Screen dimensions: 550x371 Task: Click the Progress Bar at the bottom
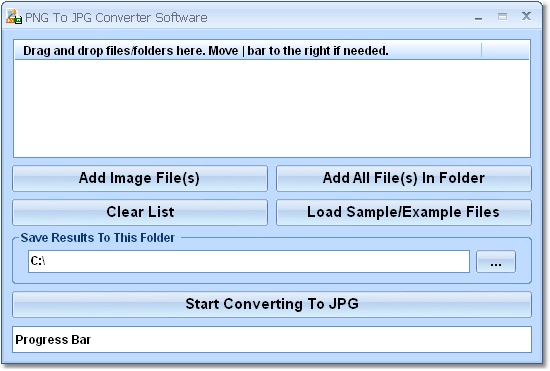pos(272,339)
